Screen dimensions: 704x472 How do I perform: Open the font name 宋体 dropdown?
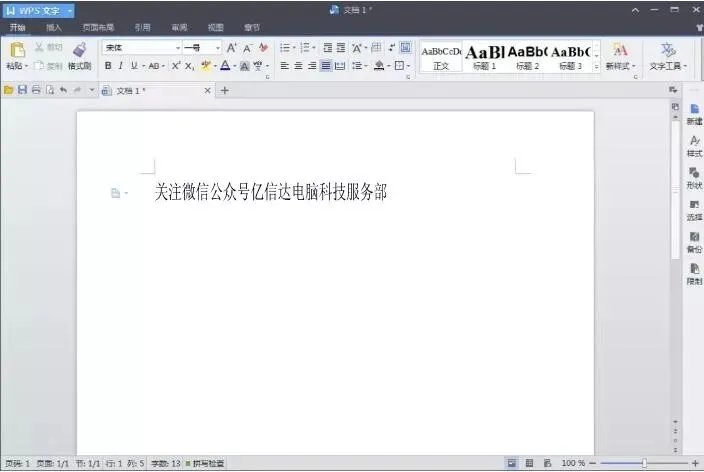pyautogui.click(x=178, y=48)
